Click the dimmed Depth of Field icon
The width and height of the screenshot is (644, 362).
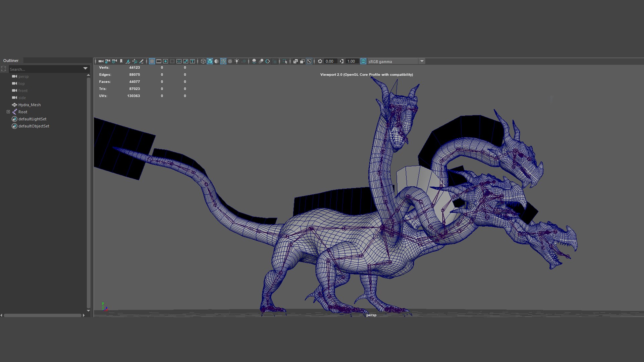point(275,61)
